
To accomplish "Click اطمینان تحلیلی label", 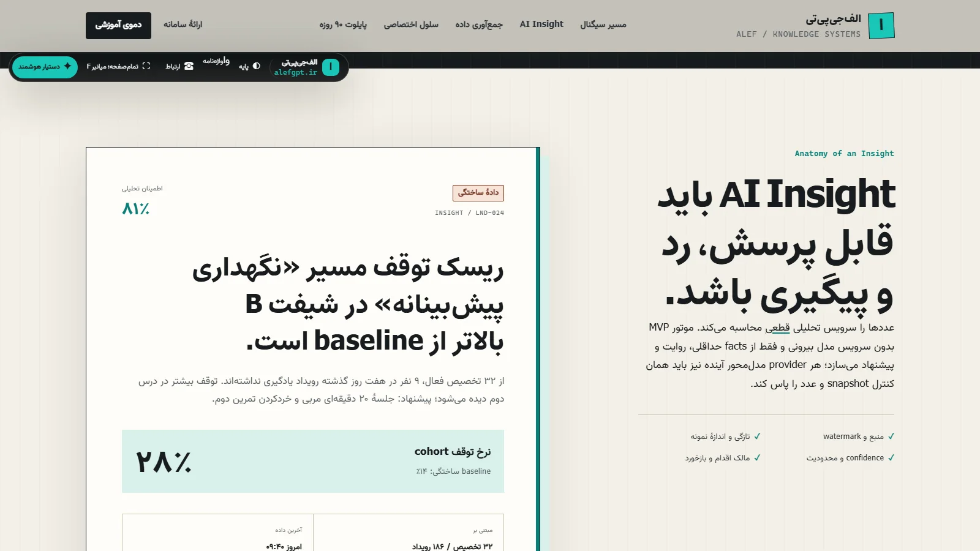I will coord(142,189).
